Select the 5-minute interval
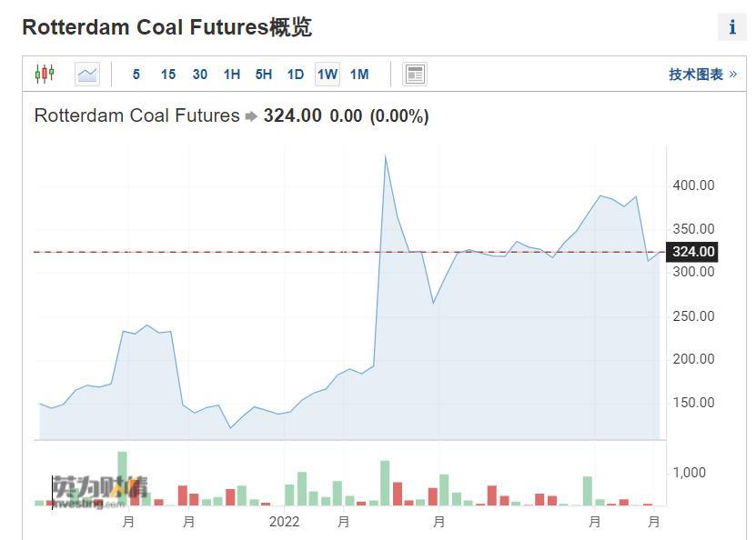Screen dimensions: 756x540 [x=136, y=75]
